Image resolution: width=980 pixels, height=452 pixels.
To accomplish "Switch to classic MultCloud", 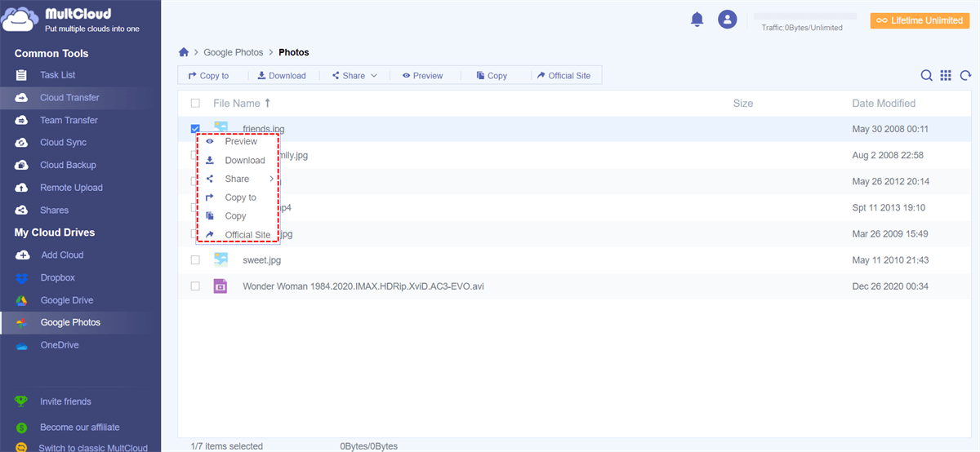I will tap(93, 448).
